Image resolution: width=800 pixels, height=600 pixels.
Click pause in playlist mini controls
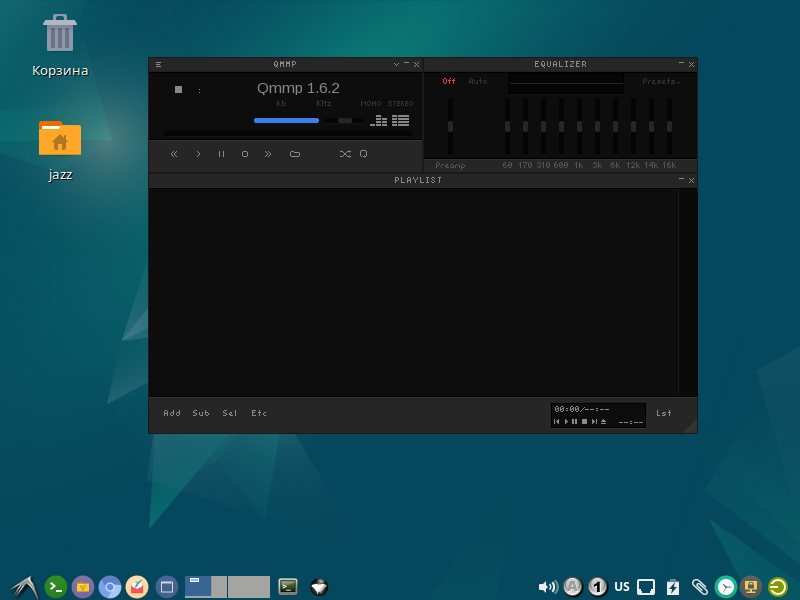pyautogui.click(x=574, y=421)
